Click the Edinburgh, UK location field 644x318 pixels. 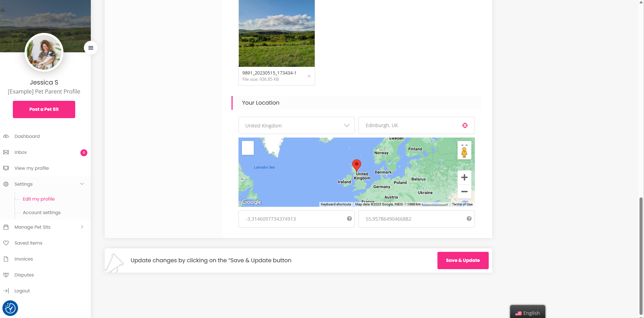(416, 125)
